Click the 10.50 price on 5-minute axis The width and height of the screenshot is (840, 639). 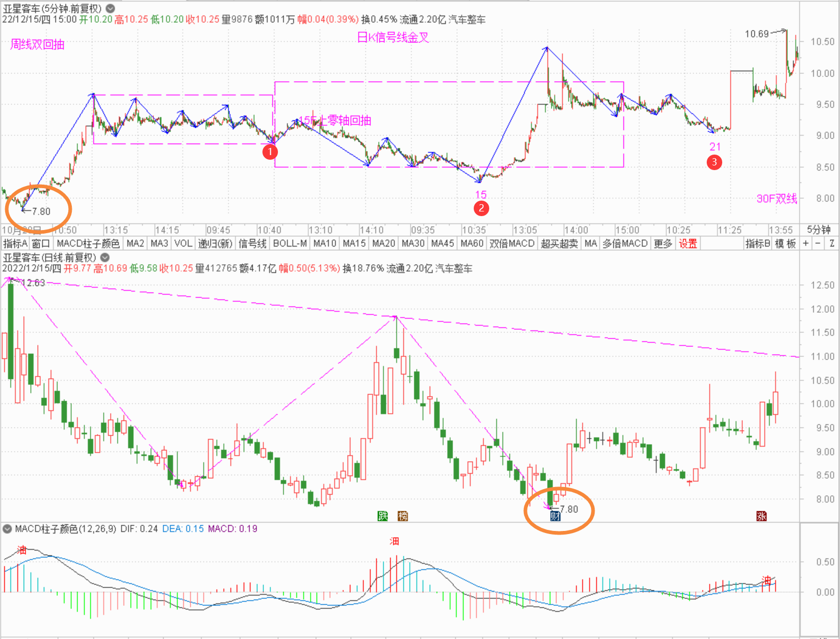[822, 42]
